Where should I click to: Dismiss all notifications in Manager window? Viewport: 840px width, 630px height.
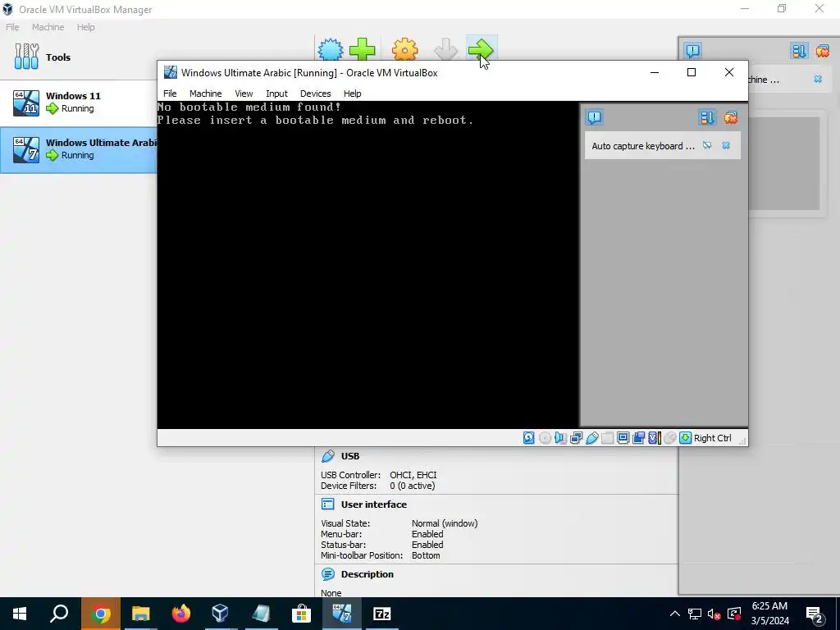point(822,50)
